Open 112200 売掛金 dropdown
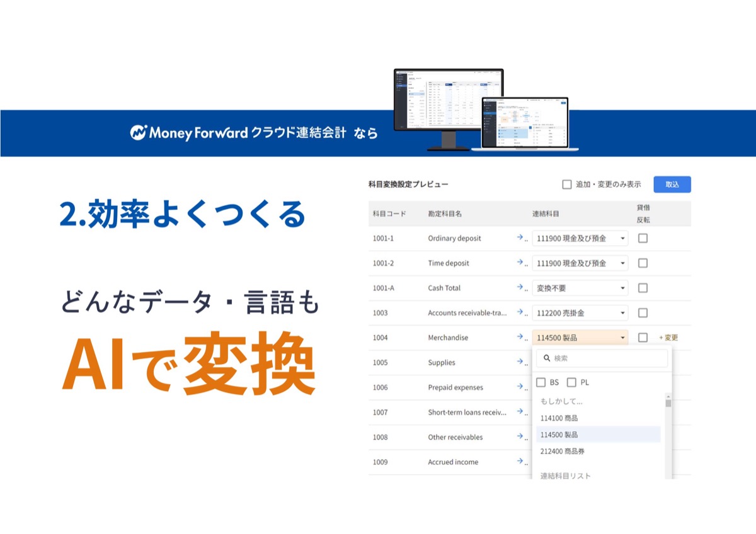756x534 pixels. click(580, 313)
